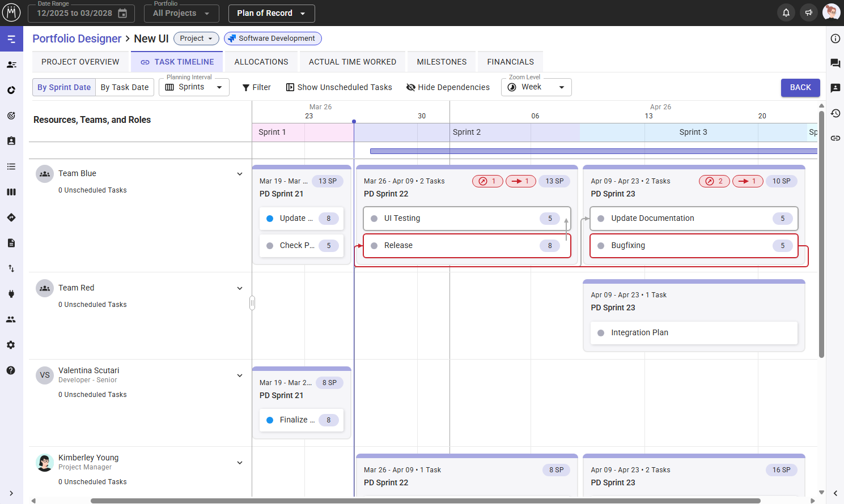Switch sorting to By Task Date
The height and width of the screenshot is (504, 844).
125,87
